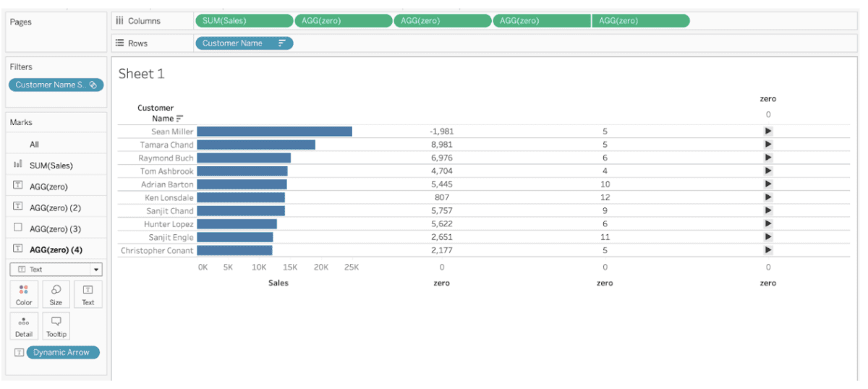Click the Customer Name pill on Rows shelf

(244, 43)
